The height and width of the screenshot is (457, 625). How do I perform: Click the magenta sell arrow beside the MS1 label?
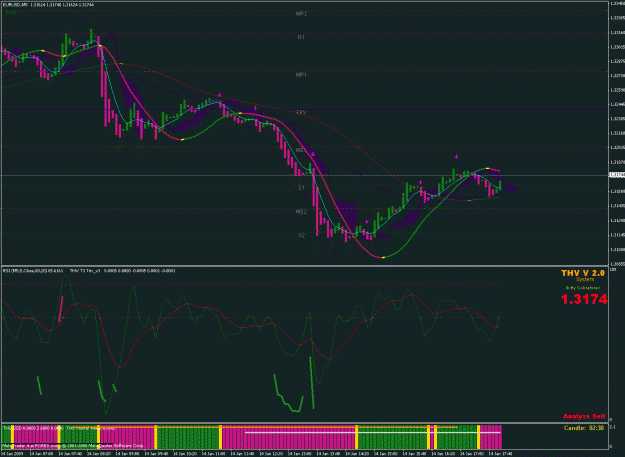(x=313, y=154)
